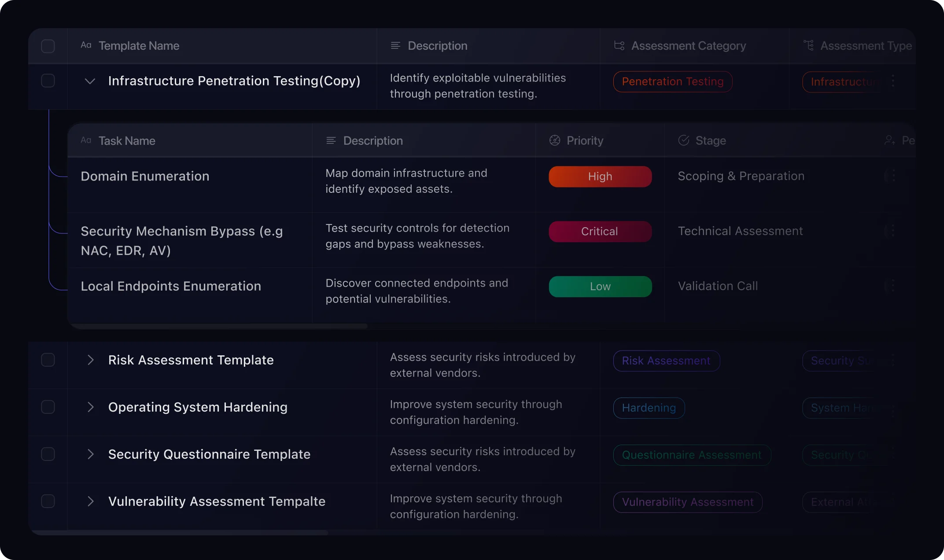Open the Local Endpoints Enumeration task
The width and height of the screenshot is (944, 560).
click(x=171, y=286)
